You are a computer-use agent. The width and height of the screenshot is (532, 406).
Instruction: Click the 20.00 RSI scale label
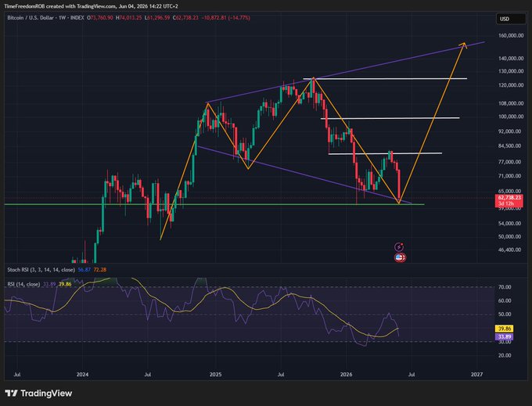tap(505, 355)
